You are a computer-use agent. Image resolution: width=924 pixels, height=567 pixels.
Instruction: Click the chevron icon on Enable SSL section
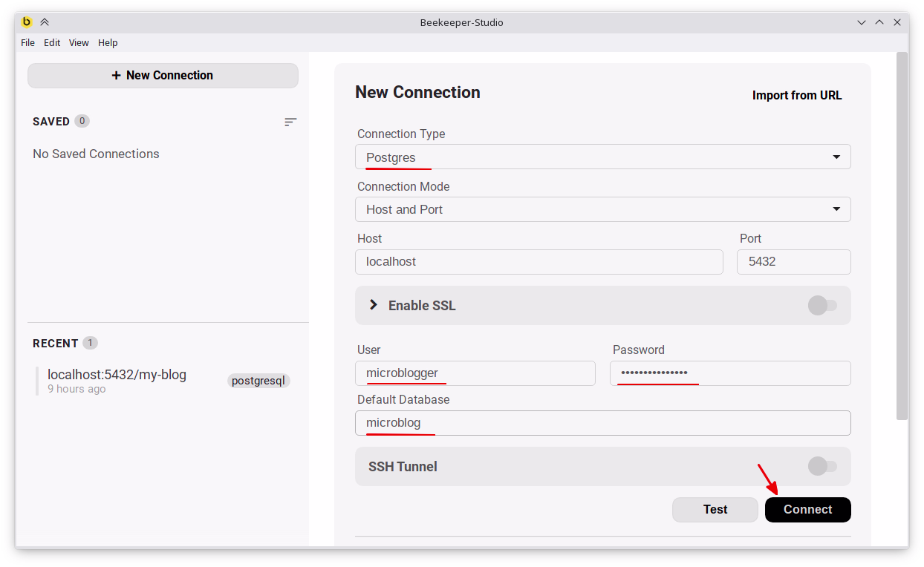pos(372,304)
